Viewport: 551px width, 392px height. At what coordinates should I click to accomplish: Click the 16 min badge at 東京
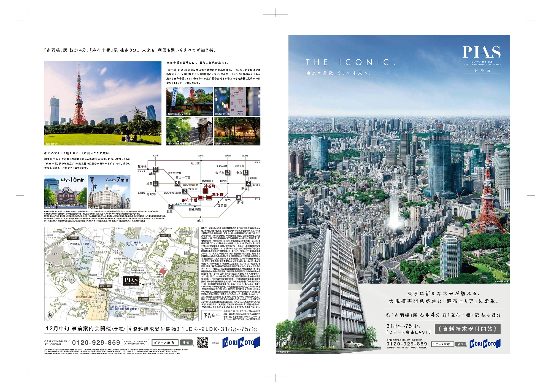pos(245,172)
